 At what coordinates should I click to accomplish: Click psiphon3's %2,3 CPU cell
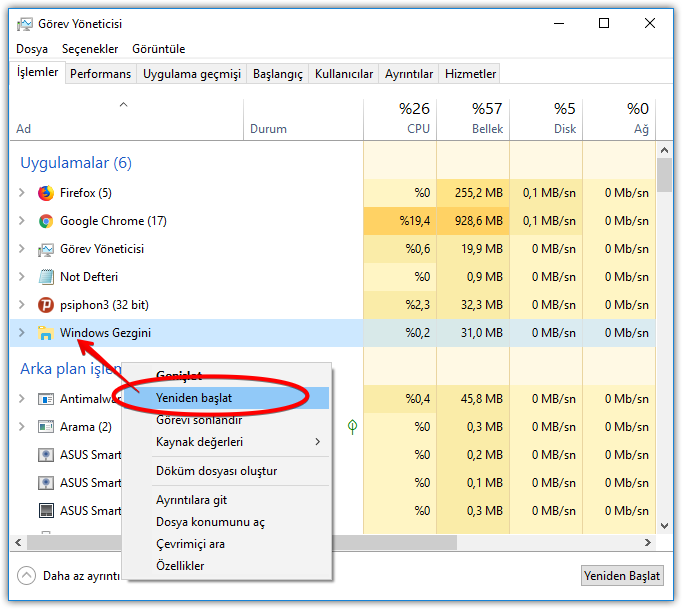400,305
